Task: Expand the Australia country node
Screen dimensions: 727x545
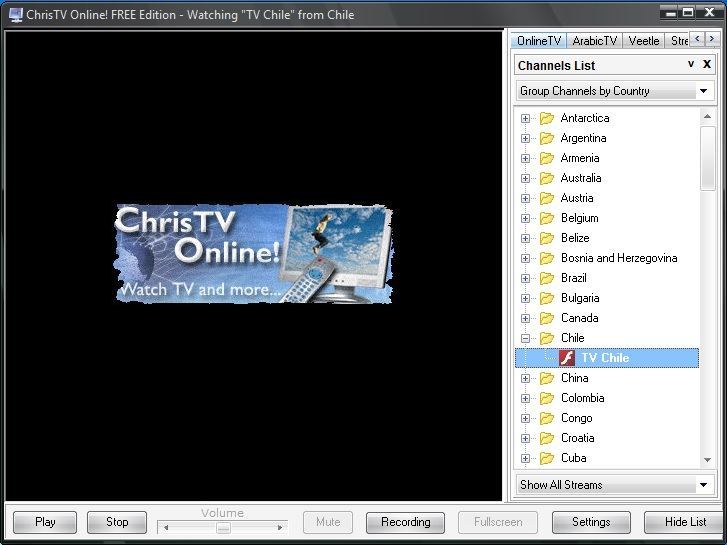Action: point(525,178)
